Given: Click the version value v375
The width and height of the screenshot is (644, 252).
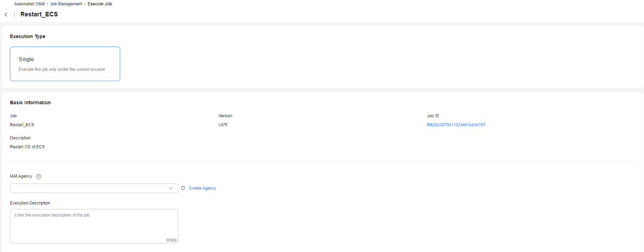Looking at the screenshot, I should [x=223, y=125].
